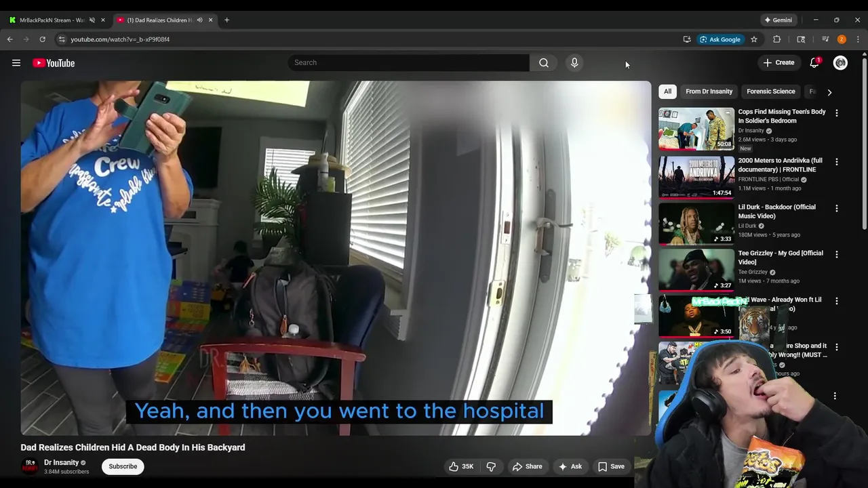Select the Forensic Science chip

click(770, 91)
